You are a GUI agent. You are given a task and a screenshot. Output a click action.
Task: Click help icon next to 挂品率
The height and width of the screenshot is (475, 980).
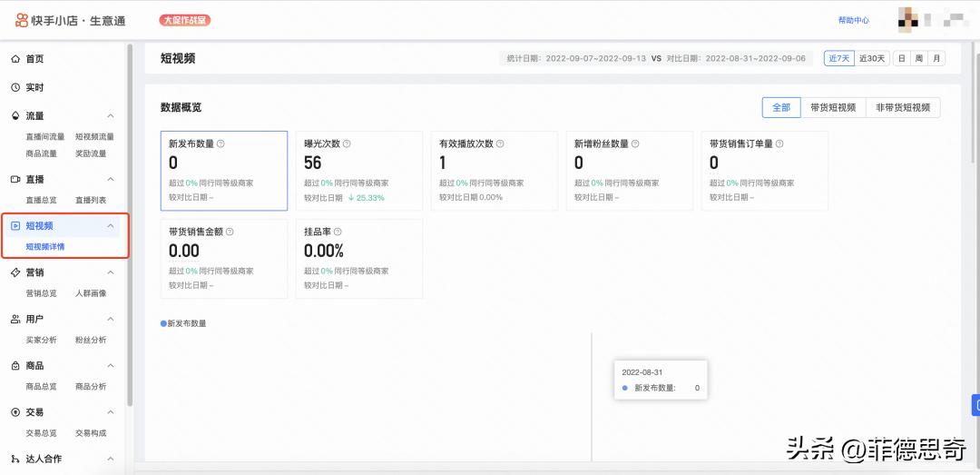(x=338, y=232)
